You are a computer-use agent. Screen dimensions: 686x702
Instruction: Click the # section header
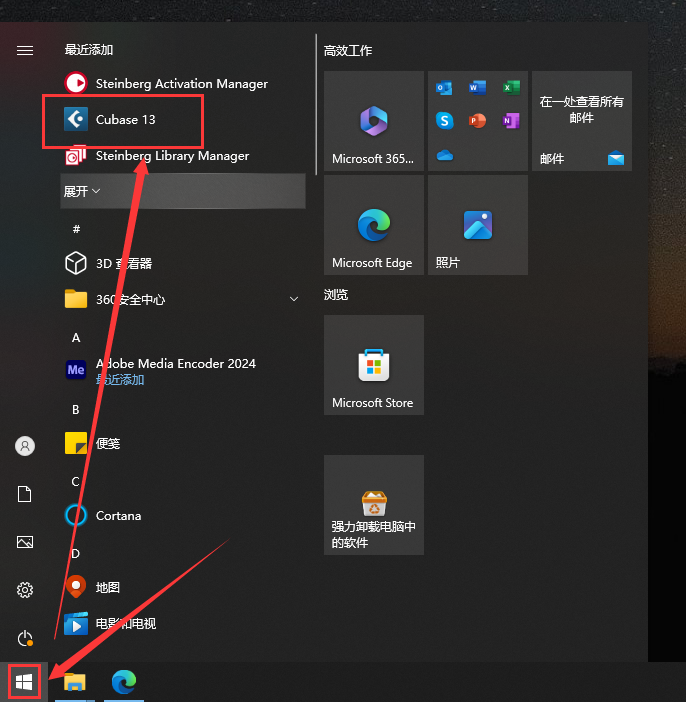[x=76, y=230]
